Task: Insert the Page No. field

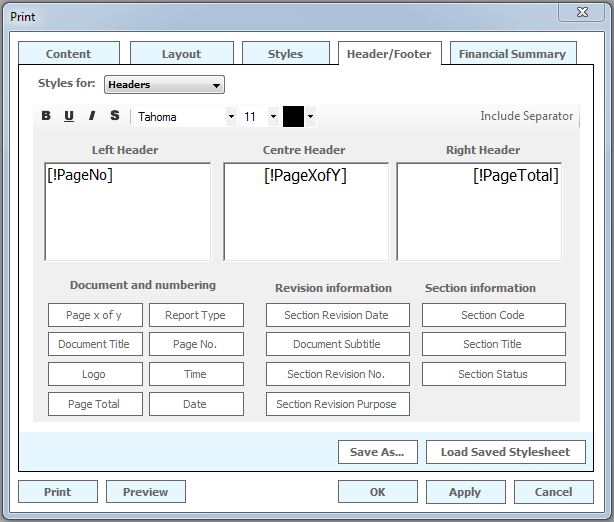Action: tap(196, 344)
